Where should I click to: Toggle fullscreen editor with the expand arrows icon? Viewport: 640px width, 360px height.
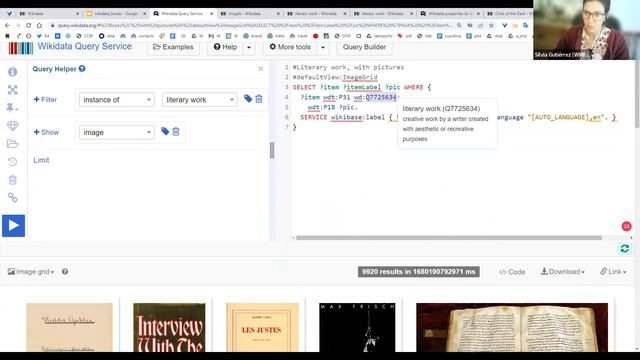[13, 90]
